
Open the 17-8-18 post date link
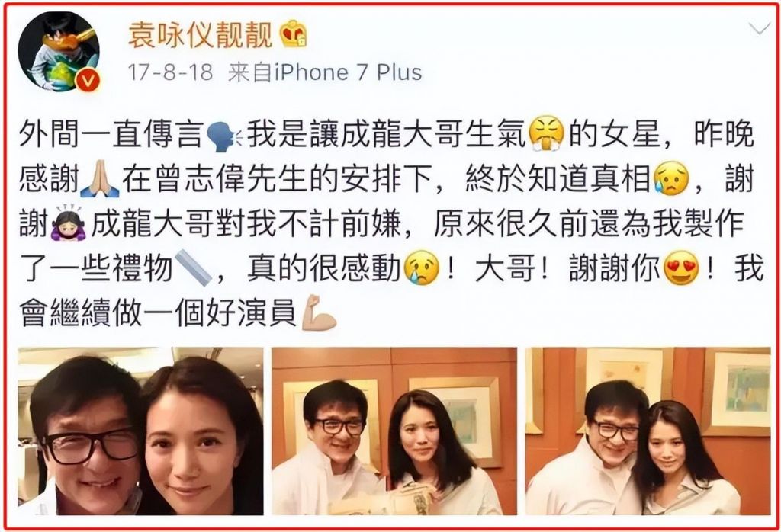170,72
